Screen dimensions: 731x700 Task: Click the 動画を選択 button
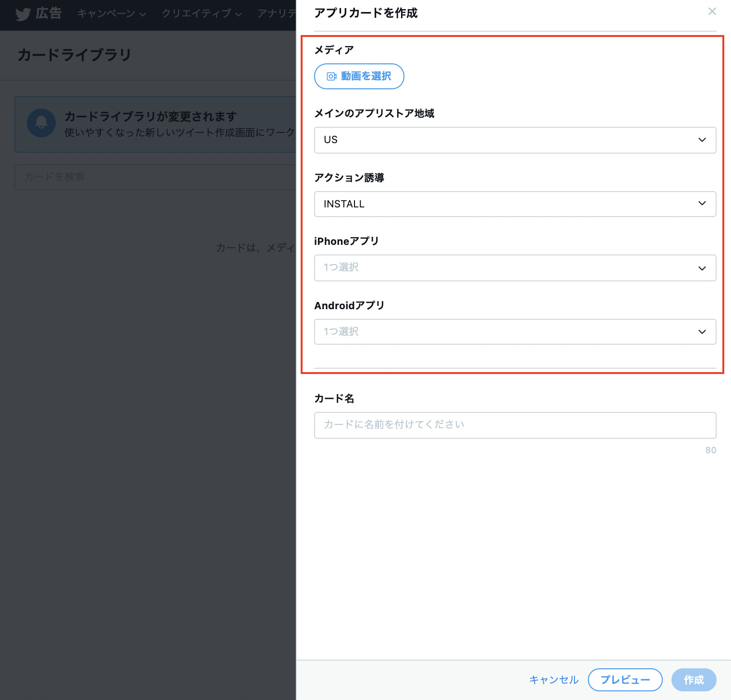[359, 76]
